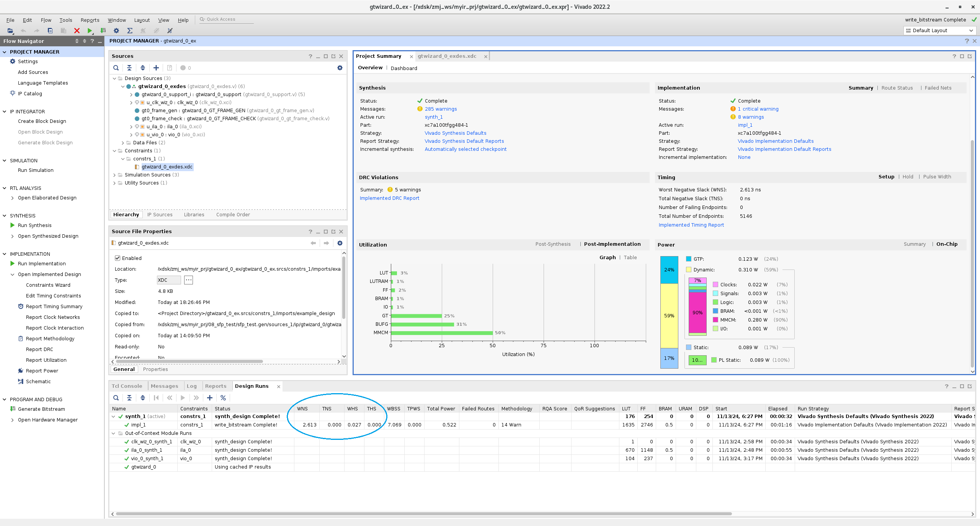Image resolution: width=980 pixels, height=526 pixels.
Task: Open Settings via the top toolbar gear icon
Action: 116,31
